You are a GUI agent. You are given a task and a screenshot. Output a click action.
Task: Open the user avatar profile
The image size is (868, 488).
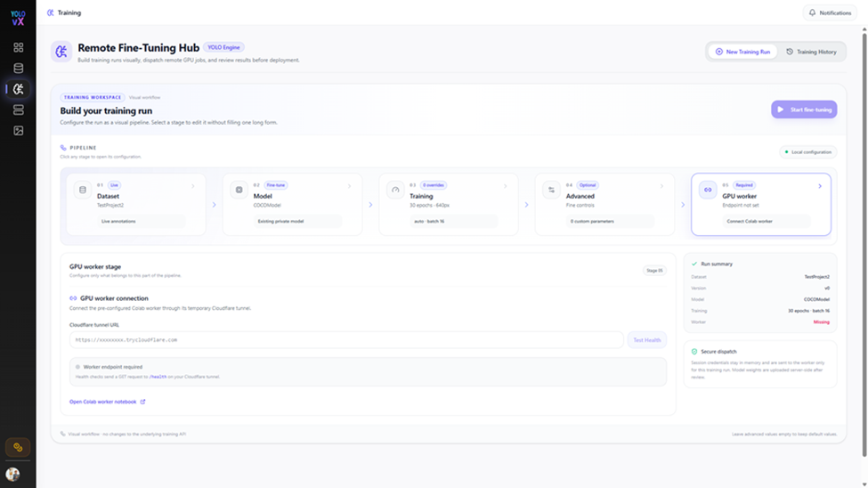pyautogui.click(x=12, y=474)
